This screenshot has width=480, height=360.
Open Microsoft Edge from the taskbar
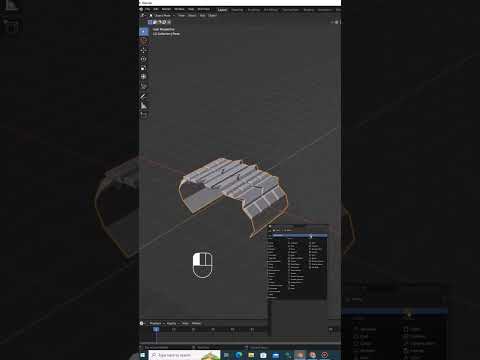coord(239,355)
